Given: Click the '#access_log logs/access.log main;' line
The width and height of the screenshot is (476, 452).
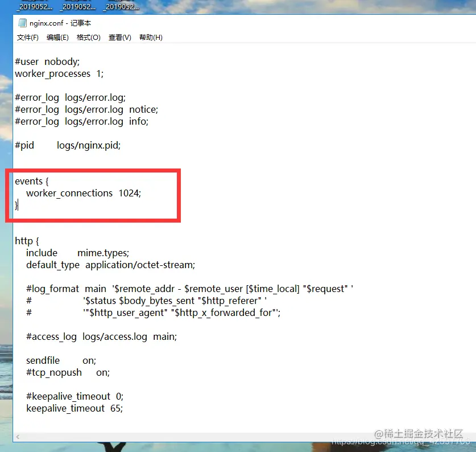Looking at the screenshot, I should click(101, 337).
